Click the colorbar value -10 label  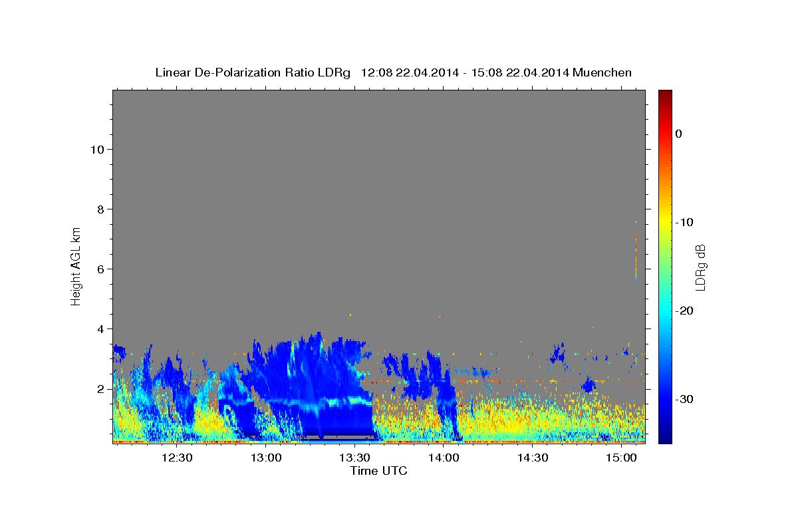click(x=684, y=222)
